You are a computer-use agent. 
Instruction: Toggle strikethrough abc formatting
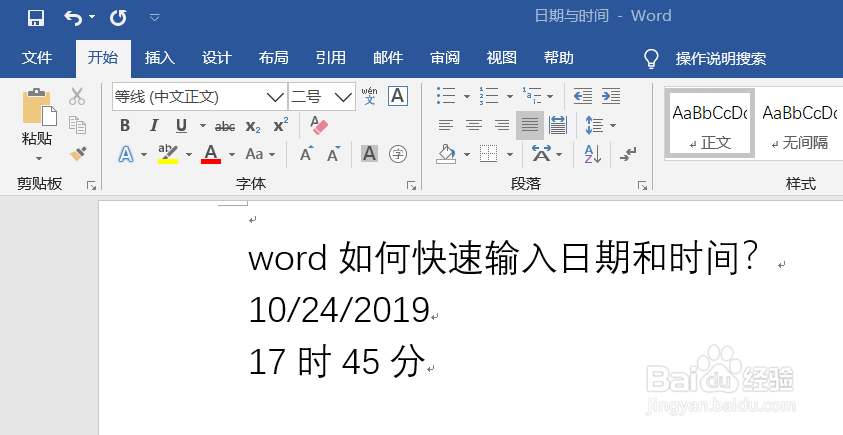(x=225, y=127)
